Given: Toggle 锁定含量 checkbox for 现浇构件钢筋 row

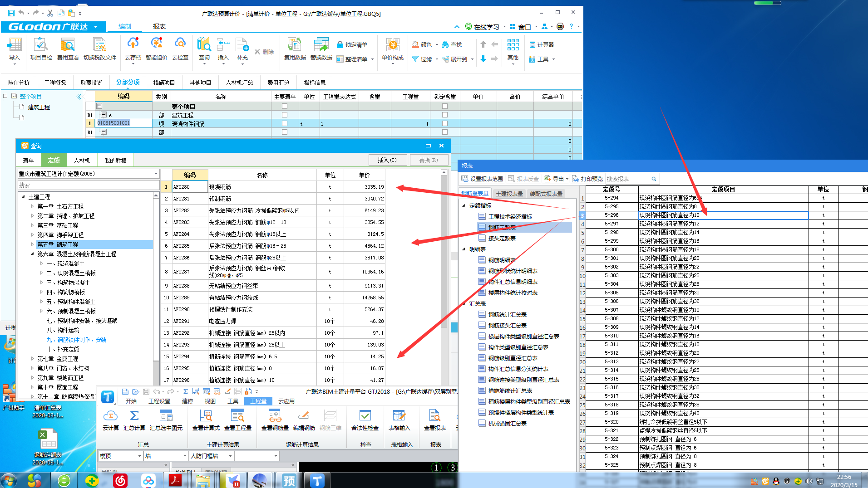Looking at the screenshot, I should (445, 123).
